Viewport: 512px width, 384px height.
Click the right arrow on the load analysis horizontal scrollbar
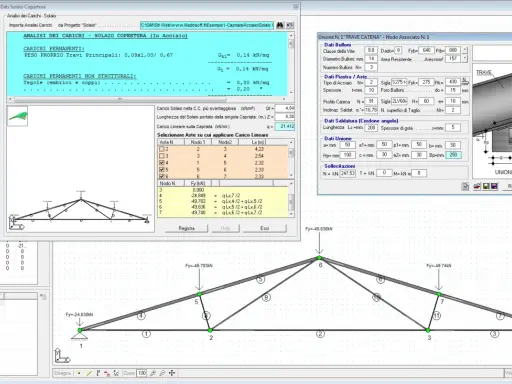[284, 99]
